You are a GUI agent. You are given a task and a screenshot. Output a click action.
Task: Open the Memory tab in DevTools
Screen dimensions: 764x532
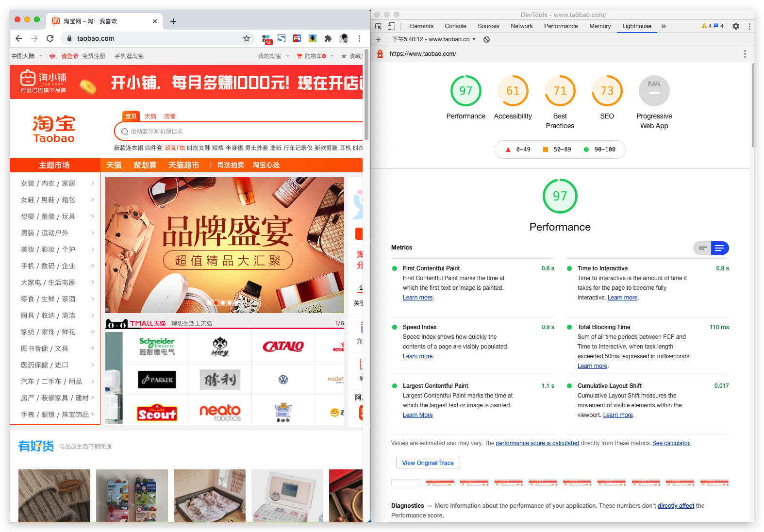point(600,26)
